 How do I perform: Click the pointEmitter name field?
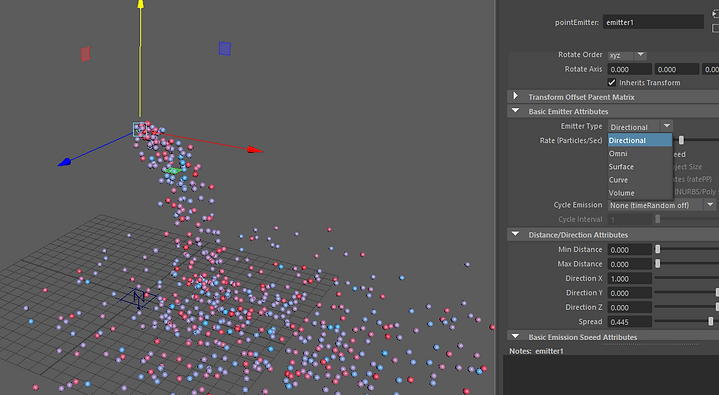653,22
